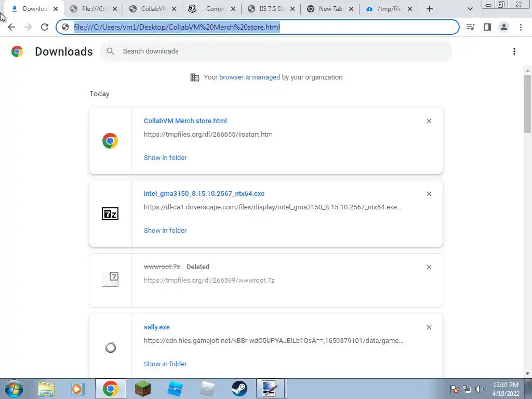Remove CollabVM Merch store.html from list
532x399 pixels.
click(x=429, y=121)
